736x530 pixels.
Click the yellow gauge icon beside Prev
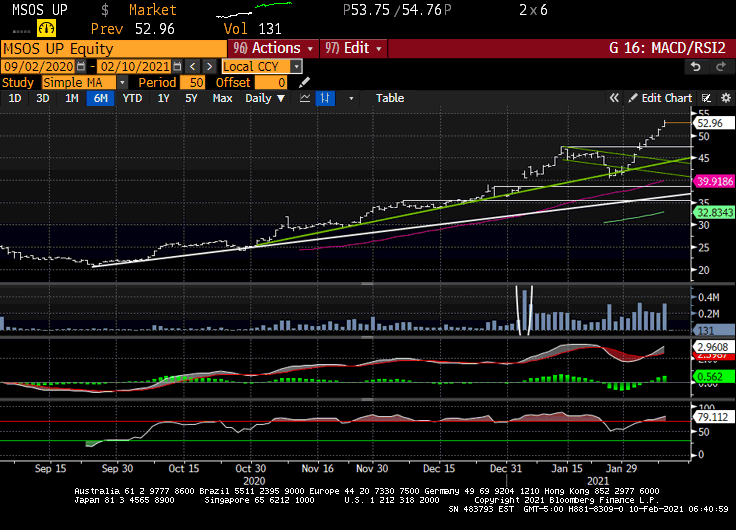[46, 29]
